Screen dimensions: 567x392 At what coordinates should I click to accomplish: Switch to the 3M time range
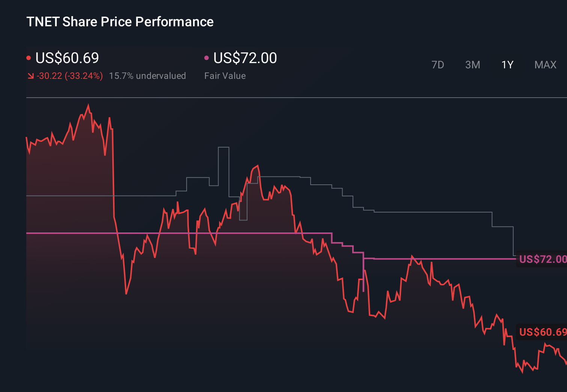472,65
